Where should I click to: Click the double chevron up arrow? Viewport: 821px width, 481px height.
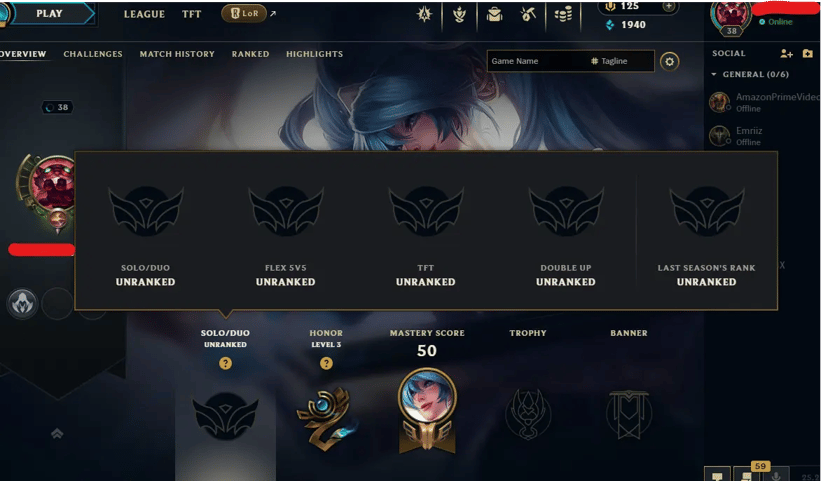[57, 433]
